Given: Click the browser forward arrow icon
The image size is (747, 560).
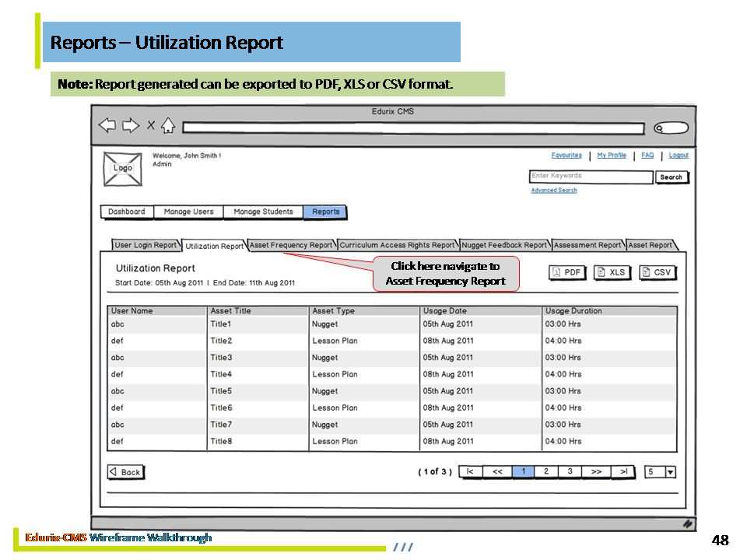Looking at the screenshot, I should point(132,126).
